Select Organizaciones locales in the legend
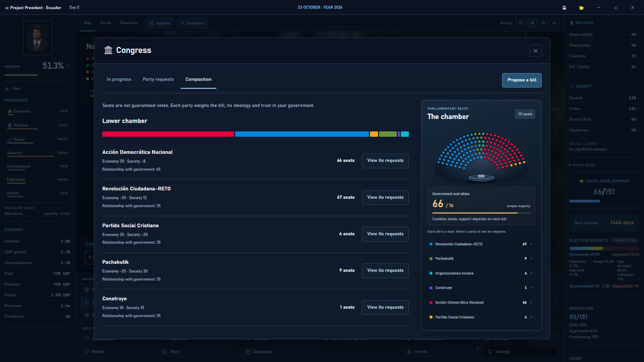This screenshot has height=362, width=644. pos(481,274)
